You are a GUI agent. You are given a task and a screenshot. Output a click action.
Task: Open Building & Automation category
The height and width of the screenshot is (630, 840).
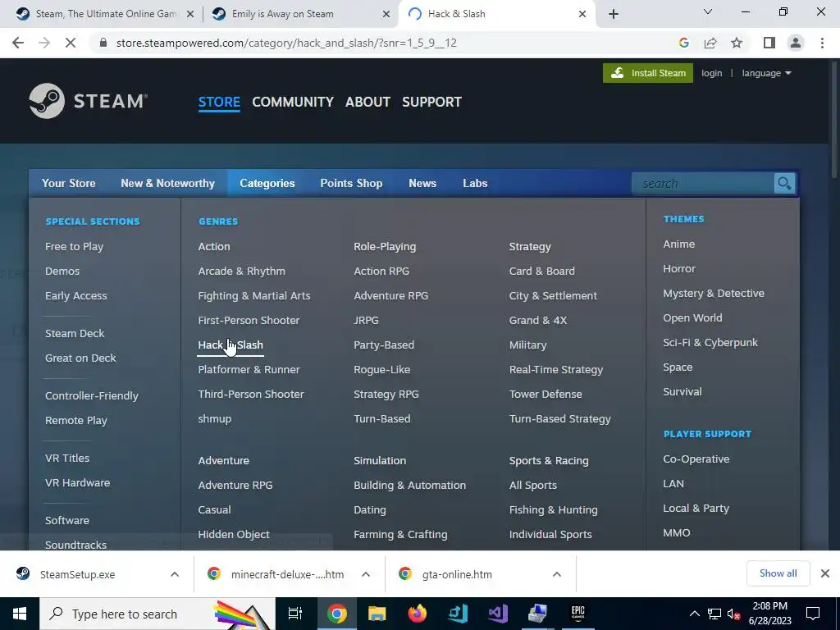click(410, 486)
